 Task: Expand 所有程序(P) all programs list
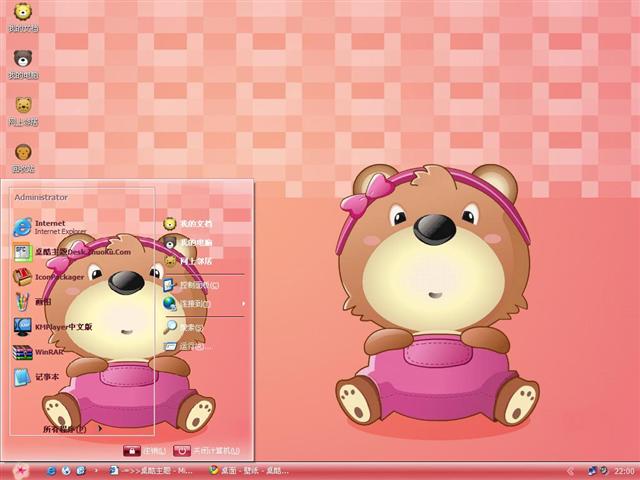pyautogui.click(x=72, y=429)
